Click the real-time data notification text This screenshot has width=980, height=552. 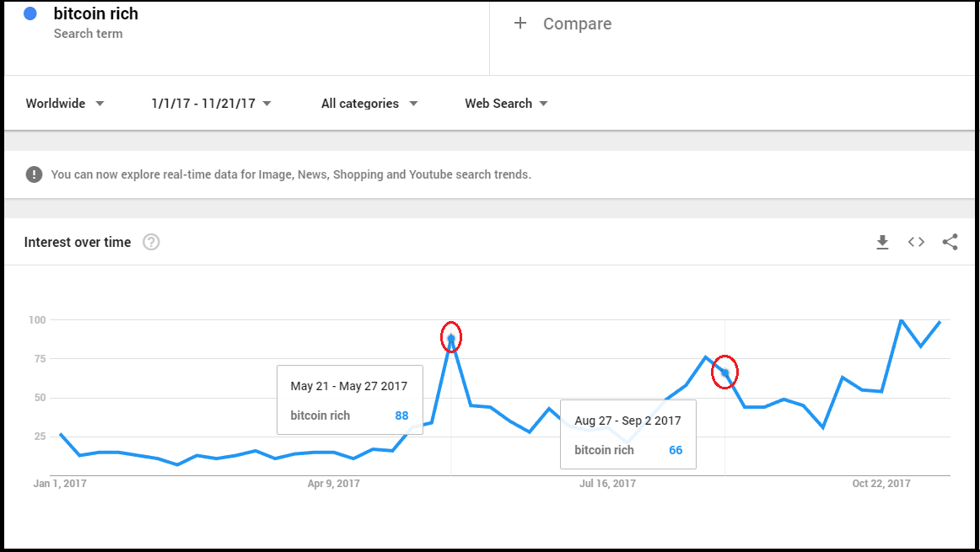point(291,175)
